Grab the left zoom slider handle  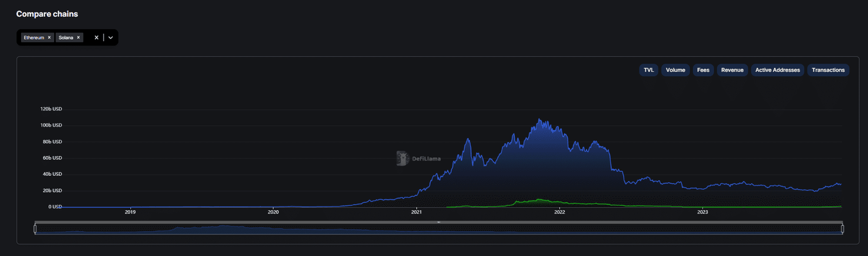click(35, 229)
